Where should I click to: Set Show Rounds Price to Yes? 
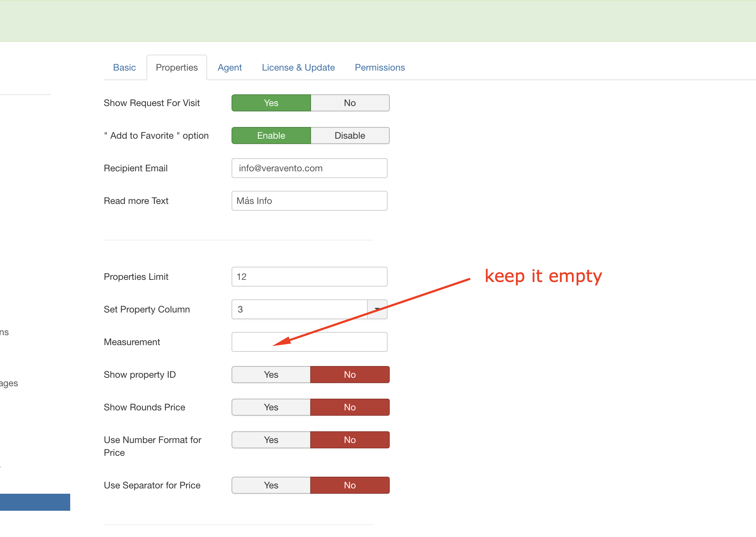click(x=271, y=407)
